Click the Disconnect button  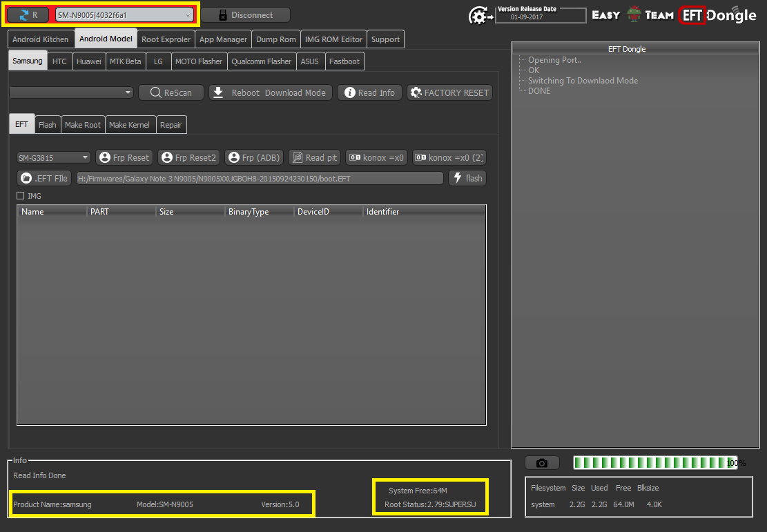coord(245,15)
